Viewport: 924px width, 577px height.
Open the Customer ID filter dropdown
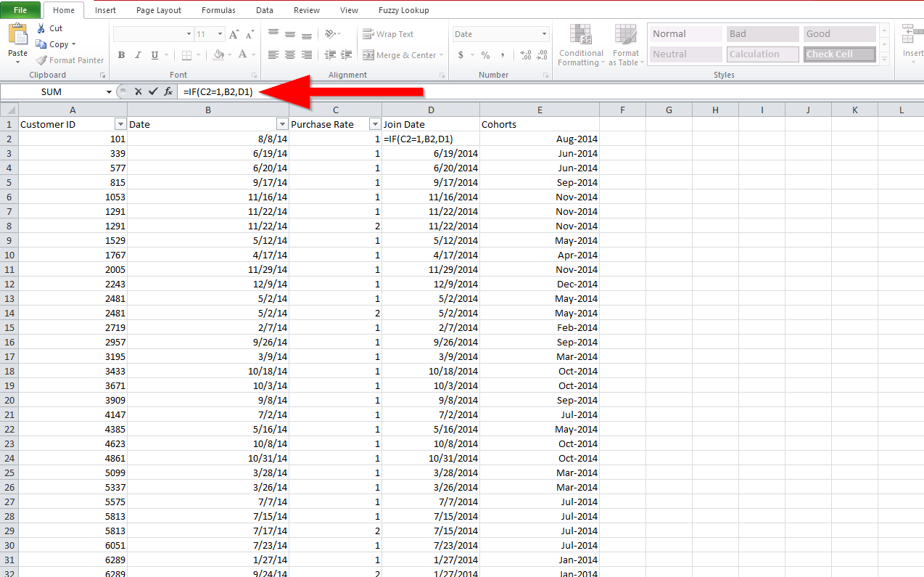[x=120, y=124]
